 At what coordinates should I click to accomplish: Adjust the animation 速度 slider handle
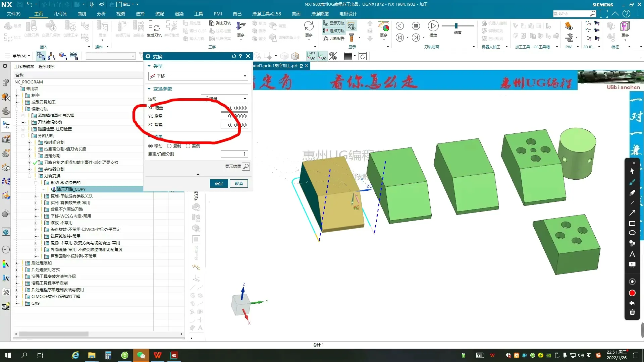456,26
